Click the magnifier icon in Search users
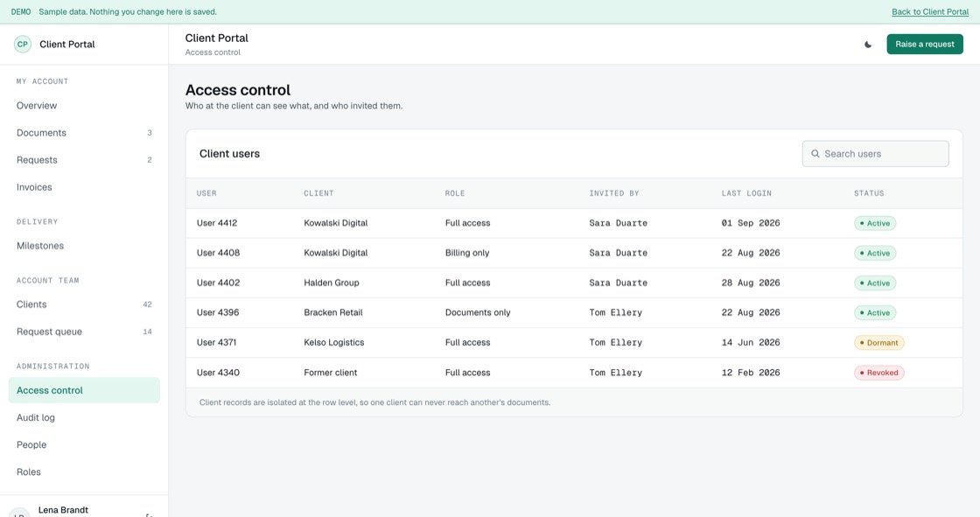 click(815, 154)
